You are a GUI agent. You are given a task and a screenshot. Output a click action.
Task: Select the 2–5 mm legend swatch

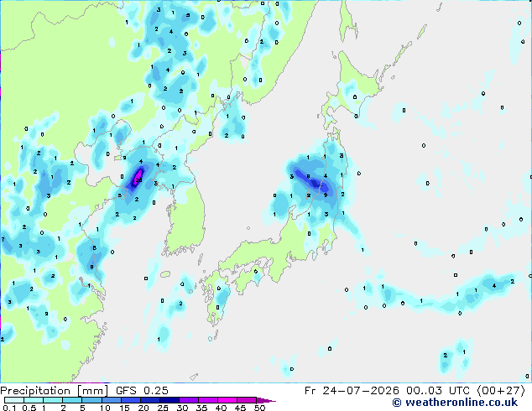(x=72, y=400)
